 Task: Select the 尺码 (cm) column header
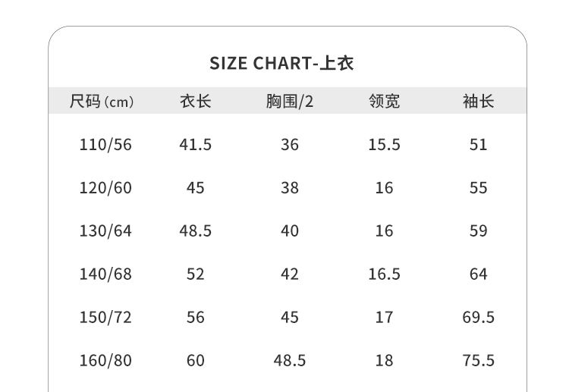click(x=102, y=102)
